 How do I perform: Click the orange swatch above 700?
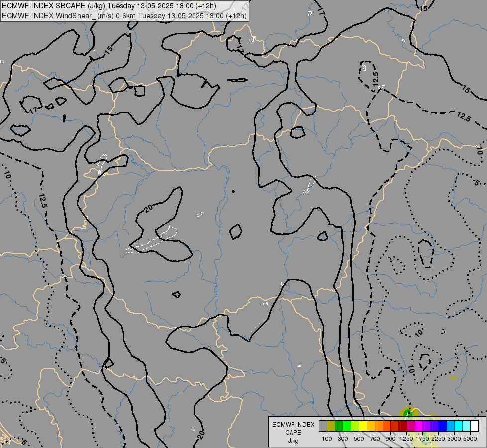tap(379, 426)
